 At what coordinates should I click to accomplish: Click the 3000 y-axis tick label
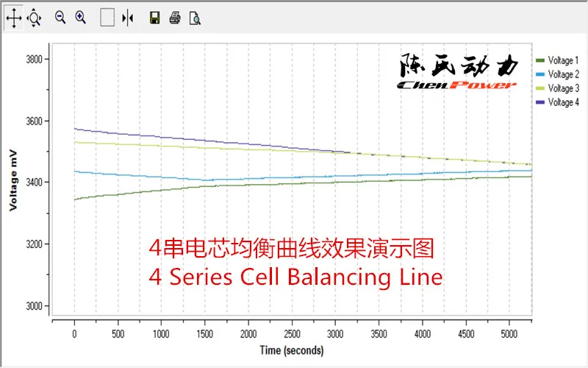coord(34,305)
